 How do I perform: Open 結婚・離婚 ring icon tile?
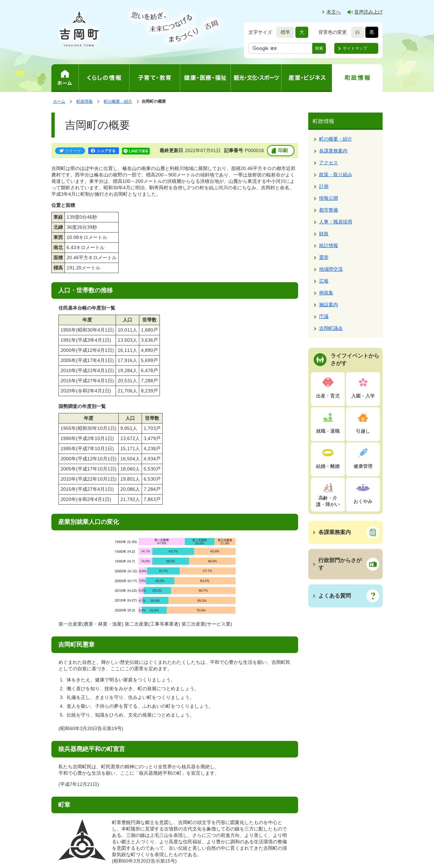pos(328,459)
